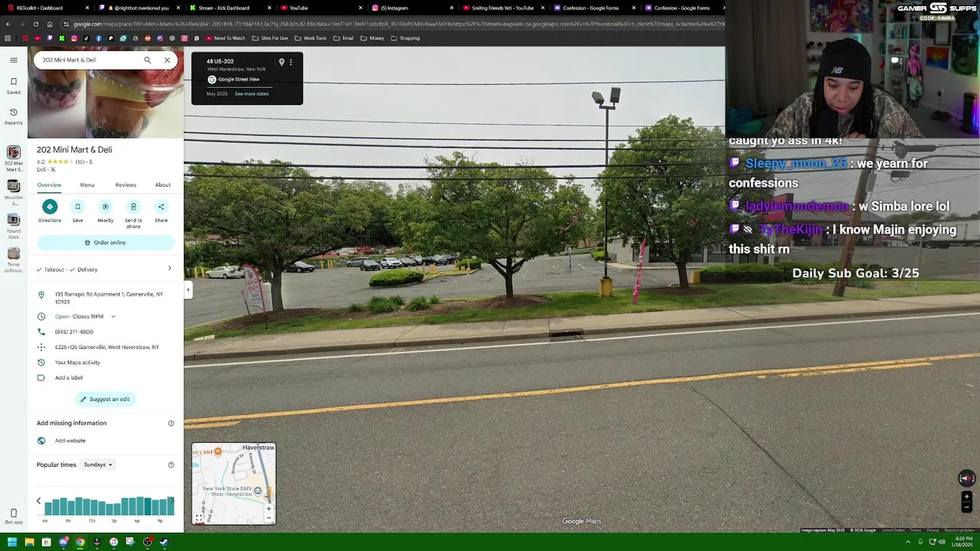This screenshot has height=551, width=980.
Task: Collapse the side panel arrow
Action: coord(188,290)
